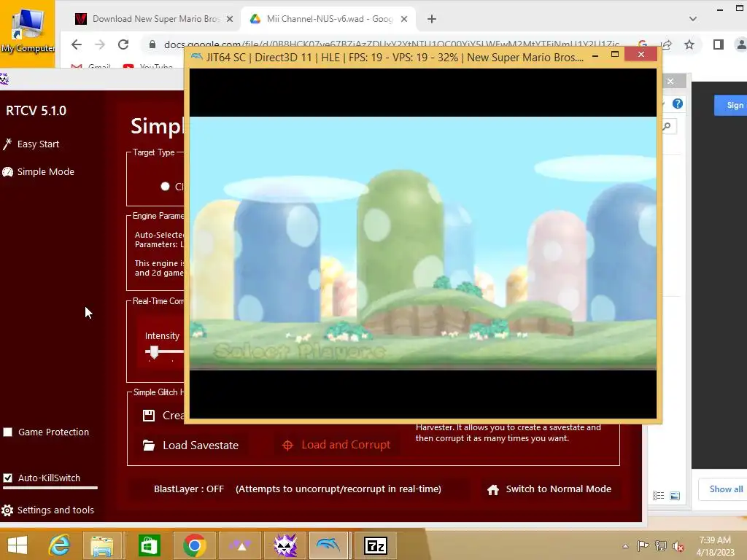Open Chrome tab search dropdown

[693, 19]
